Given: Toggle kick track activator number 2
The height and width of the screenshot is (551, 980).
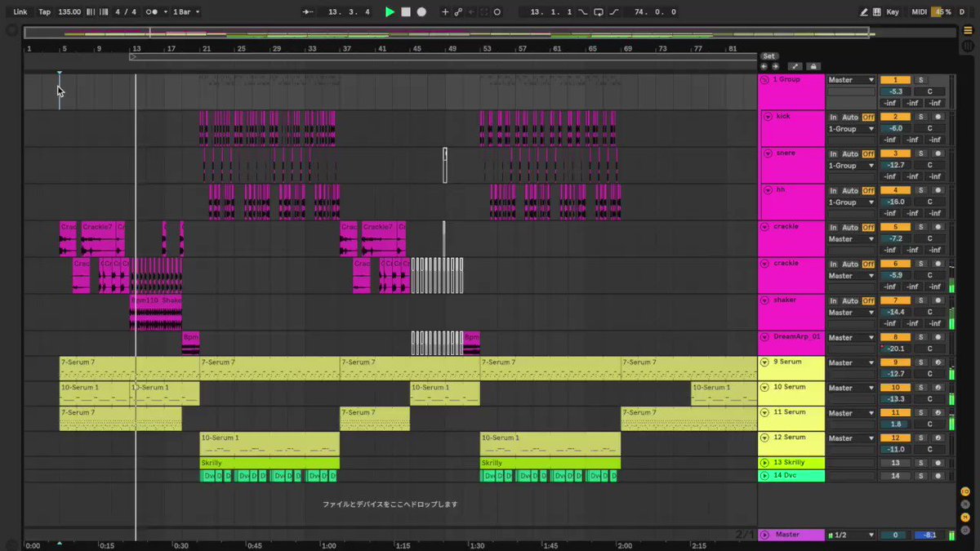Looking at the screenshot, I should (x=895, y=117).
